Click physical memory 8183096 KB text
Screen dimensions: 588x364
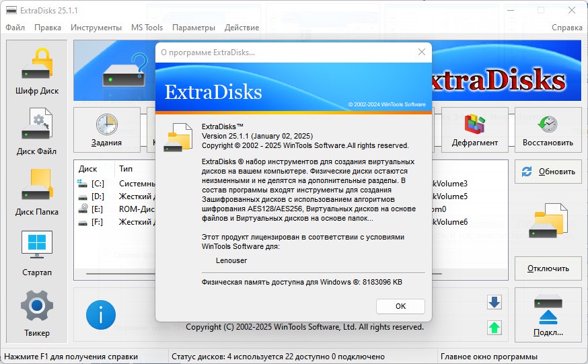click(301, 282)
